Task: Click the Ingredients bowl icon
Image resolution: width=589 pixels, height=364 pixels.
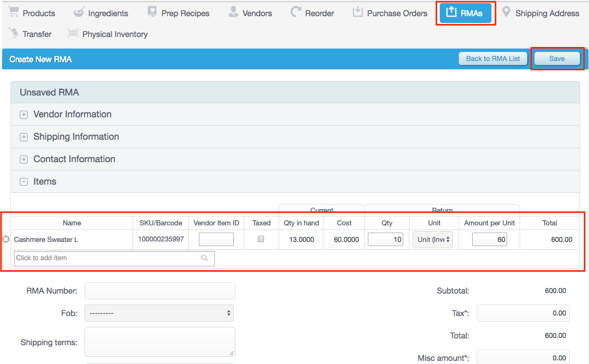Action: coord(78,13)
